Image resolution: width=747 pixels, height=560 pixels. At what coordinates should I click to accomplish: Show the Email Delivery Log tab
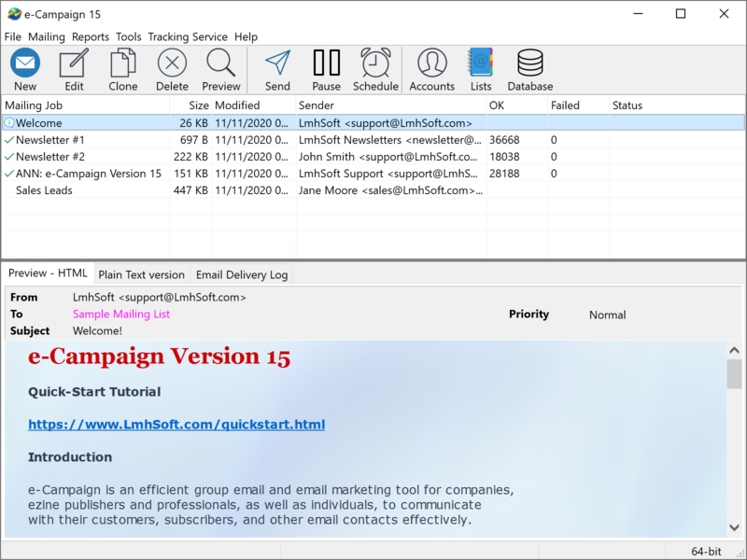[x=242, y=274]
